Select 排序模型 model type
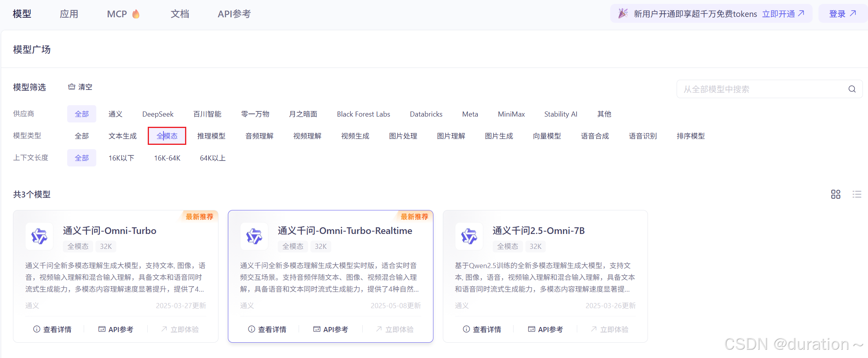This screenshot has height=358, width=868. click(691, 136)
